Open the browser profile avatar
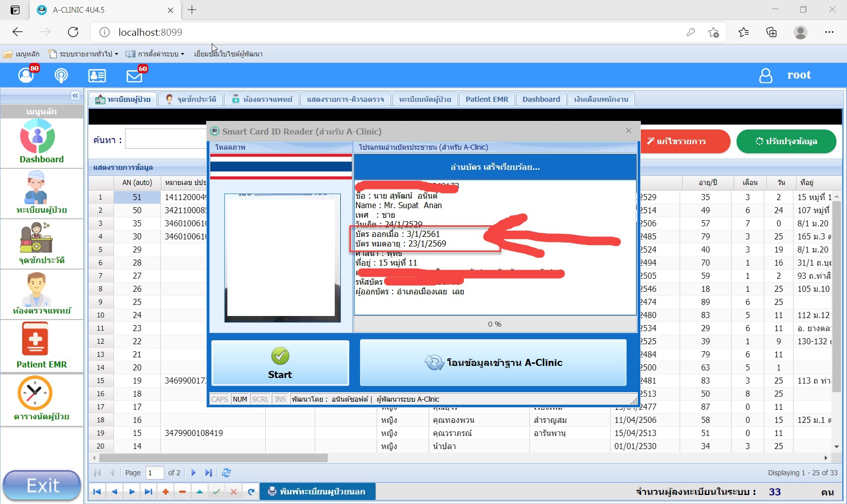The image size is (847, 504). pos(800,32)
